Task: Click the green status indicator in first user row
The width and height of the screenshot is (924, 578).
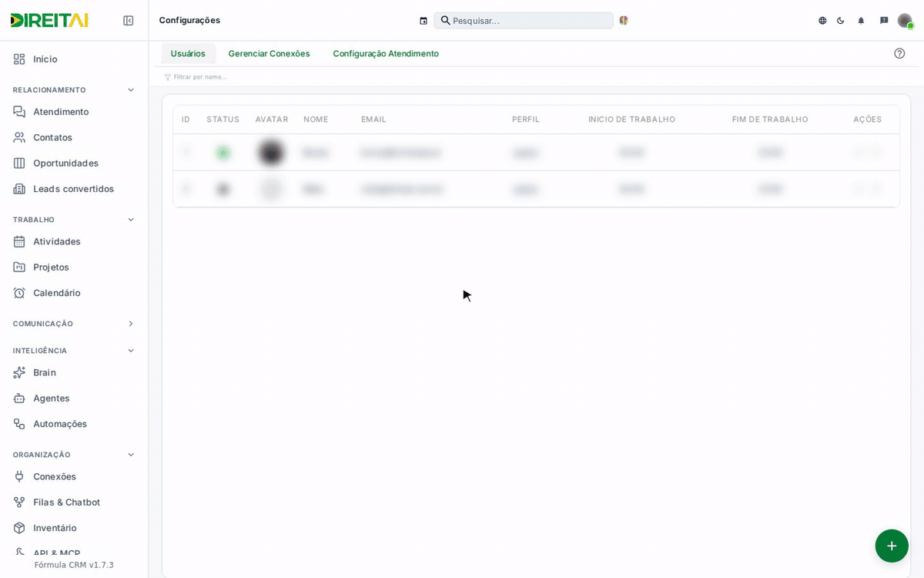Action: point(223,153)
